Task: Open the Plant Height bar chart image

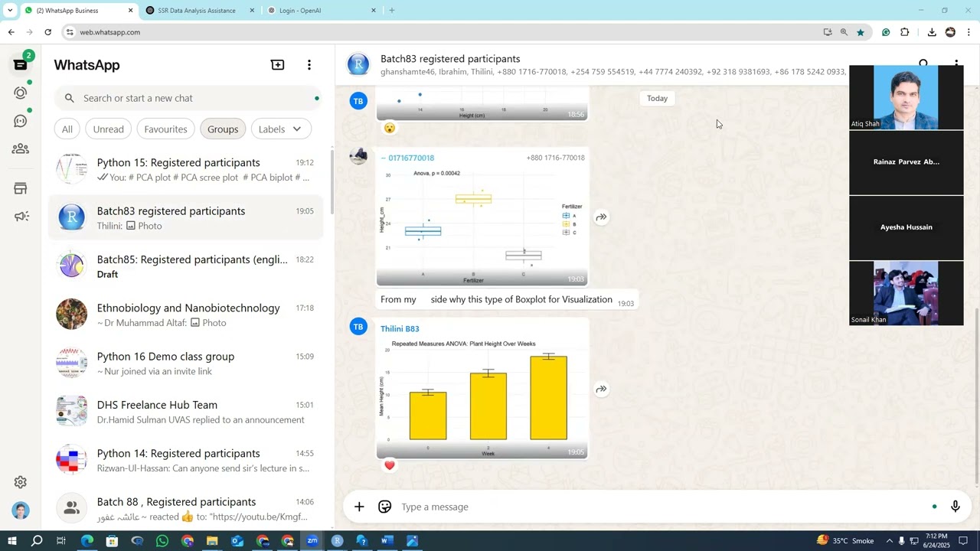Action: (482, 398)
